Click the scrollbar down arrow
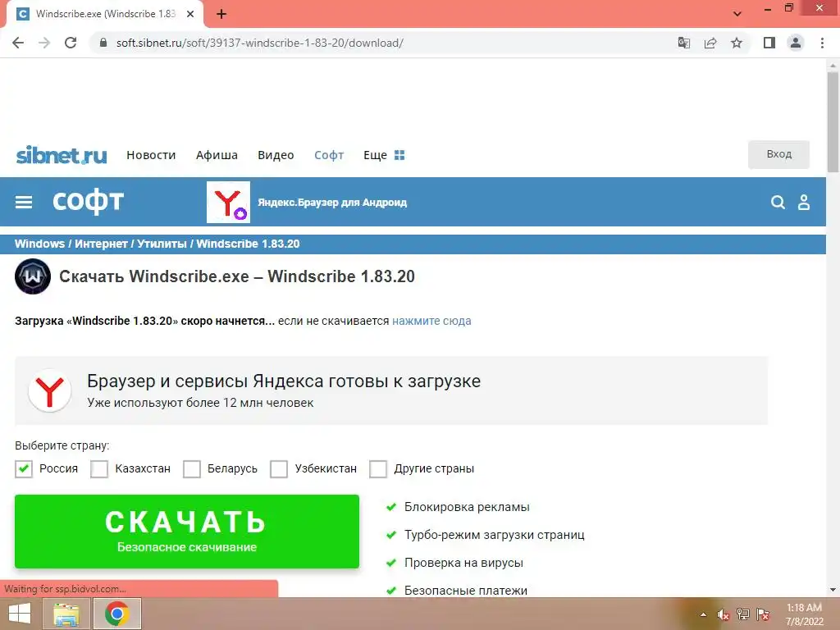 [x=833, y=590]
